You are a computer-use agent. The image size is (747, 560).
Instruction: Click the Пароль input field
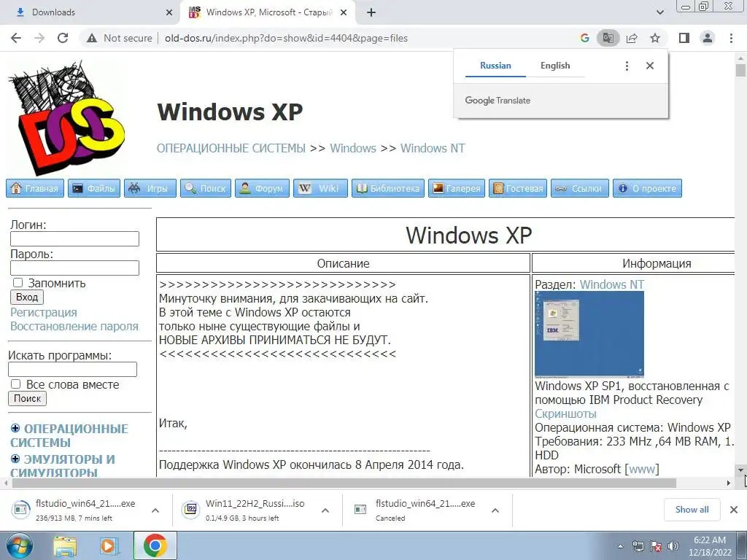[75, 268]
